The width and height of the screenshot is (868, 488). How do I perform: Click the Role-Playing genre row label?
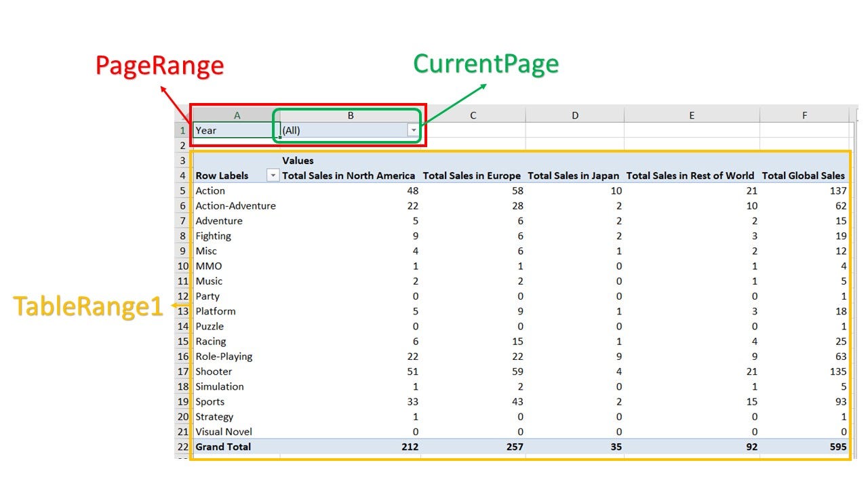pyautogui.click(x=224, y=356)
